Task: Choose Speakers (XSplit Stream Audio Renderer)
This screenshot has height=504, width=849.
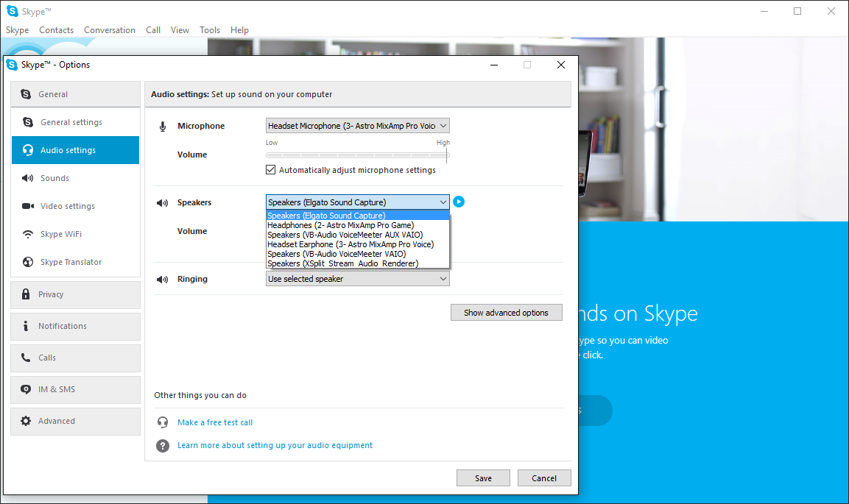Action: pos(357,263)
